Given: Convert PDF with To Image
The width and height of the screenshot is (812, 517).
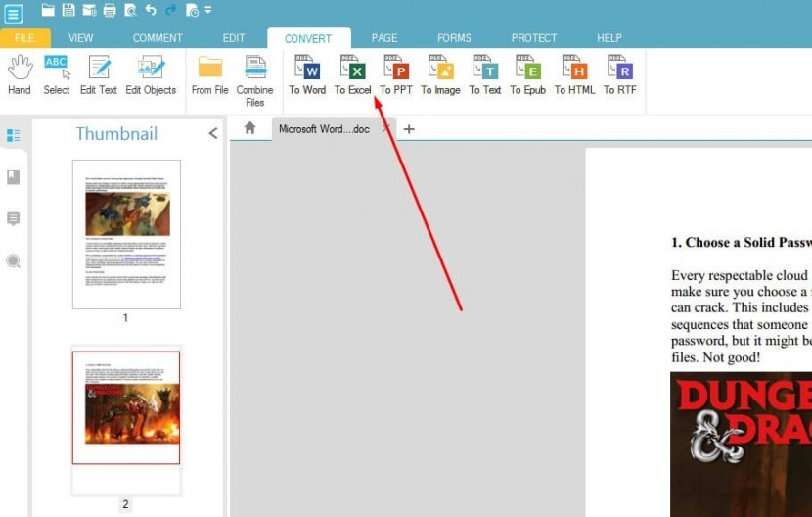Looking at the screenshot, I should click(x=440, y=75).
